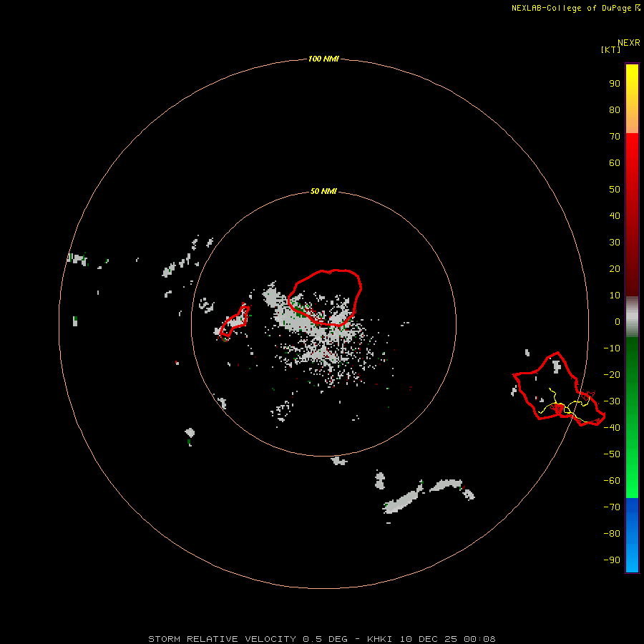This screenshot has height=644, width=644.
Task: Click the 0 value on velocity scale
Action: 618,322
